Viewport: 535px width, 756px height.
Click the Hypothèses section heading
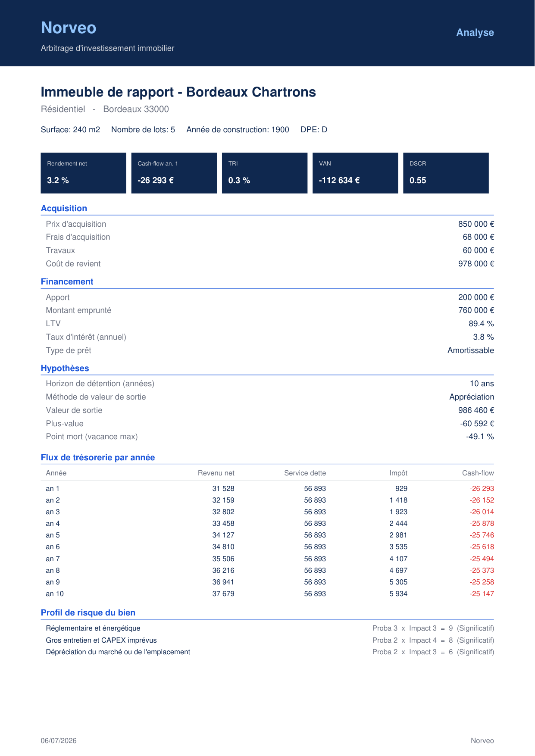click(x=65, y=369)
